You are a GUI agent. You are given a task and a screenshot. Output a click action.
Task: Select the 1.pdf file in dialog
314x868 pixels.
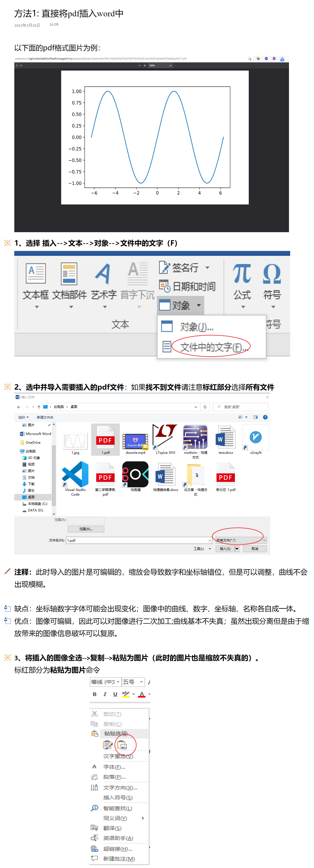tap(105, 440)
